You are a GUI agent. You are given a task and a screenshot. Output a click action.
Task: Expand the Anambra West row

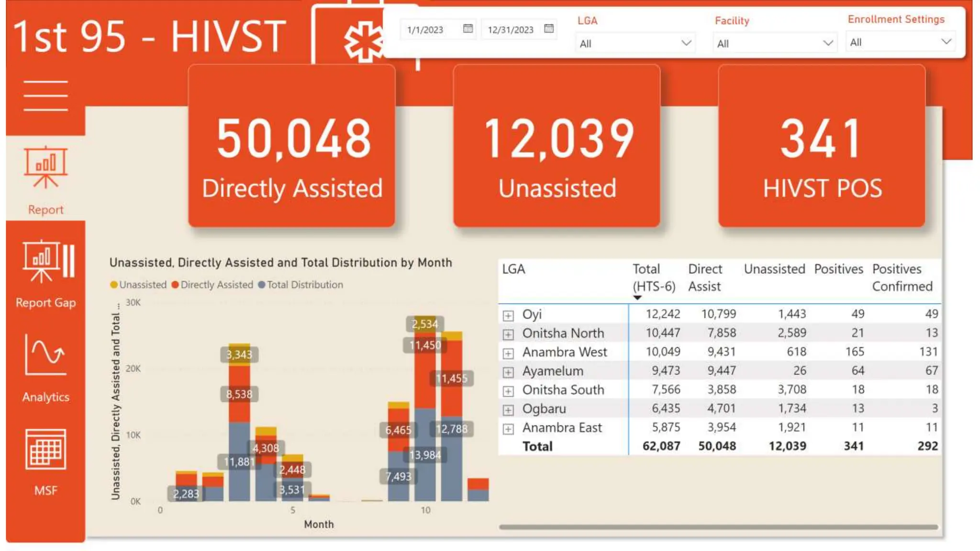pyautogui.click(x=508, y=353)
